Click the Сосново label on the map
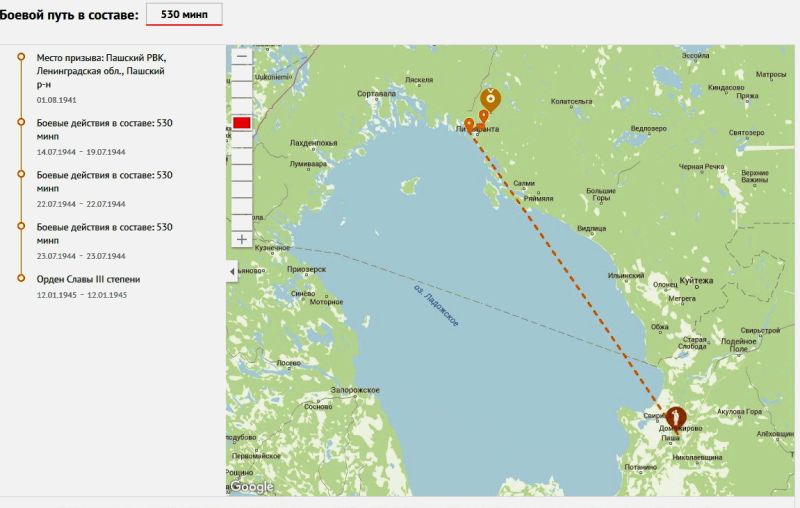The height and width of the screenshot is (508, 800). pos(318,407)
